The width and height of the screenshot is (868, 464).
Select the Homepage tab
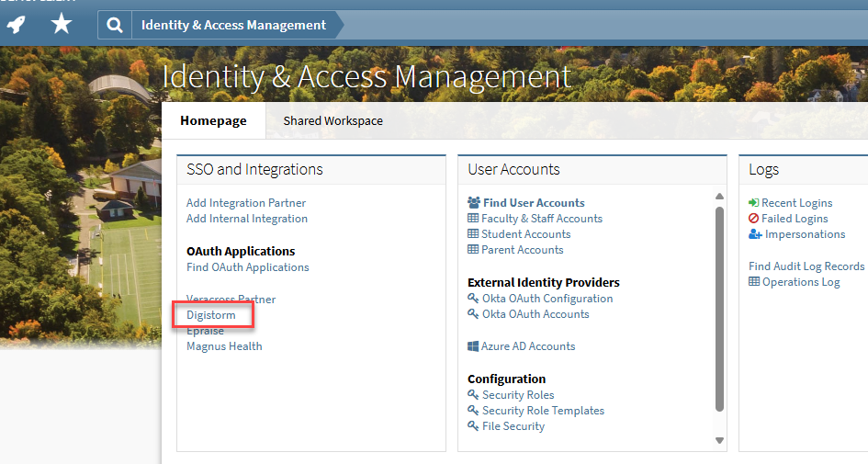[213, 120]
